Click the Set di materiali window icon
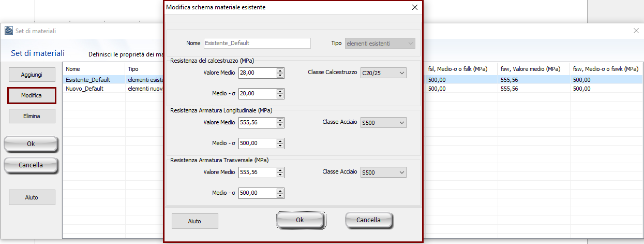 pyautogui.click(x=9, y=31)
